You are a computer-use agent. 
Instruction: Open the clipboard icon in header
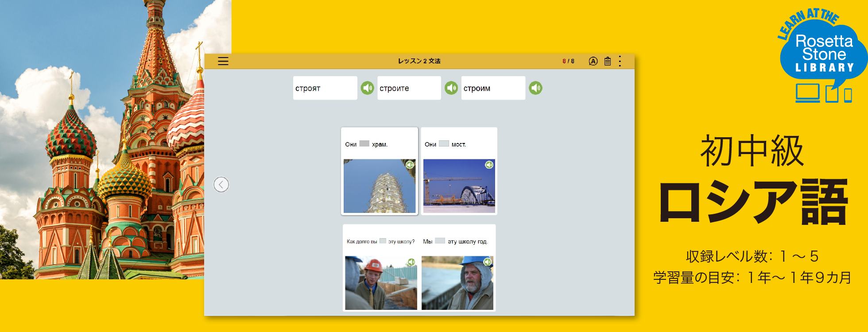(608, 61)
